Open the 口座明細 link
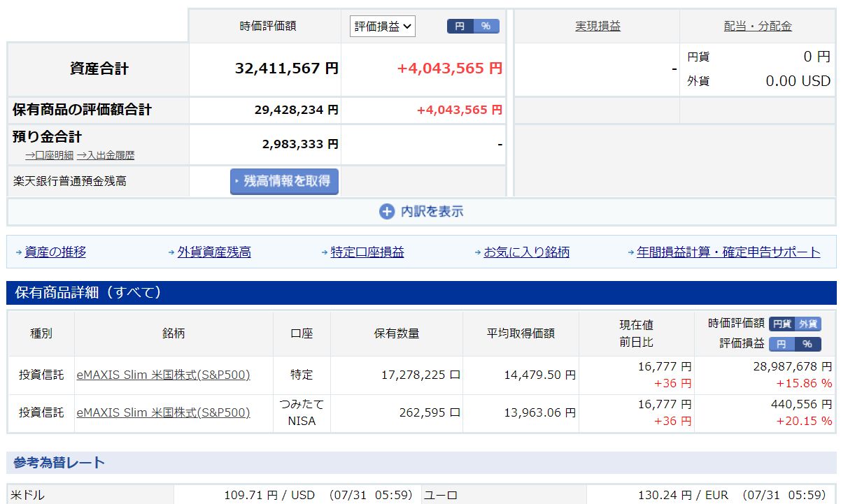The height and width of the screenshot is (504, 841). tap(49, 155)
